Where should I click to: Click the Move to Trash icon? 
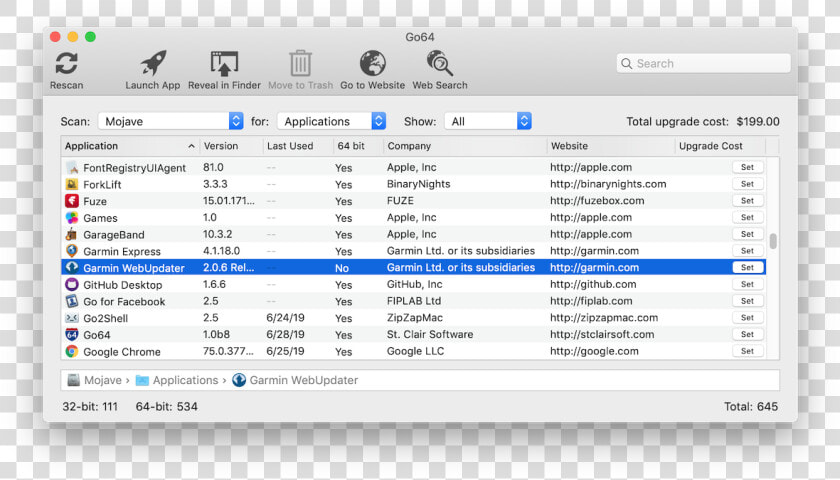(300, 63)
